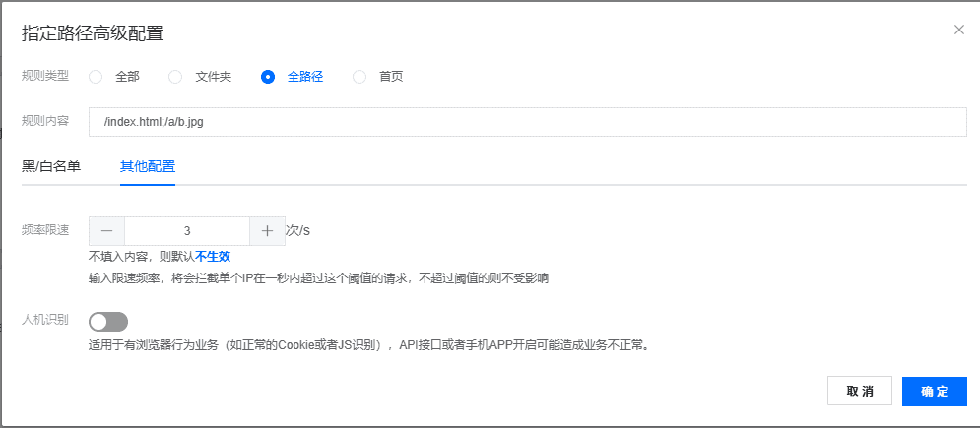Select the 全路径 radio button
This screenshot has width=980, height=428.
(268, 77)
